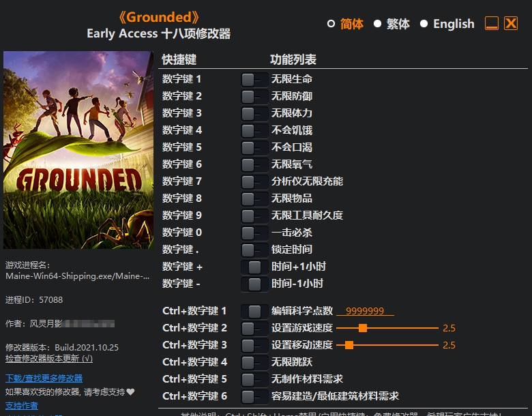
Task: Toggle the 不会饥饿 option
Action: (254, 131)
